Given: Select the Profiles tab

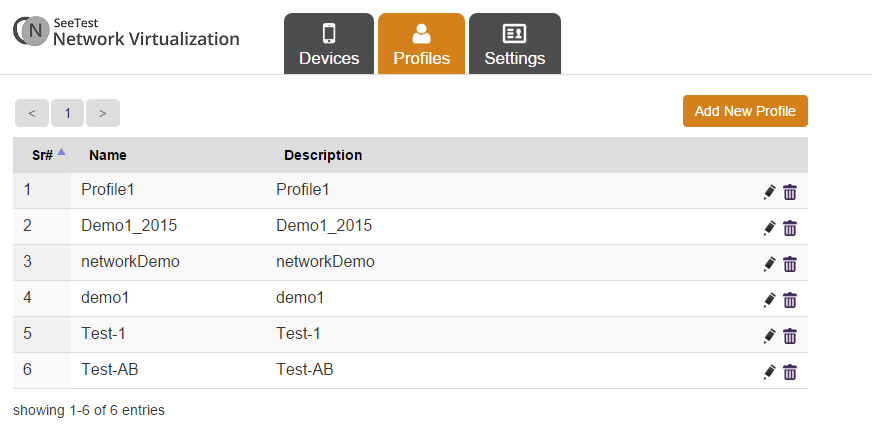Looking at the screenshot, I should 421,44.
